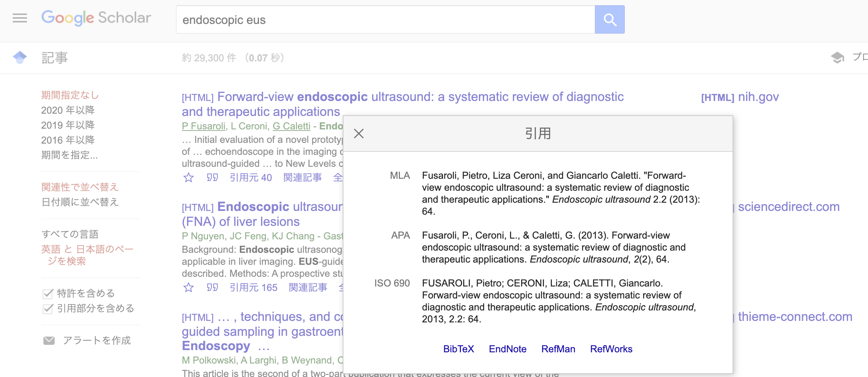This screenshot has height=377, width=868.
Task: Select the 2020 and later date filter
Action: pyautogui.click(x=68, y=110)
